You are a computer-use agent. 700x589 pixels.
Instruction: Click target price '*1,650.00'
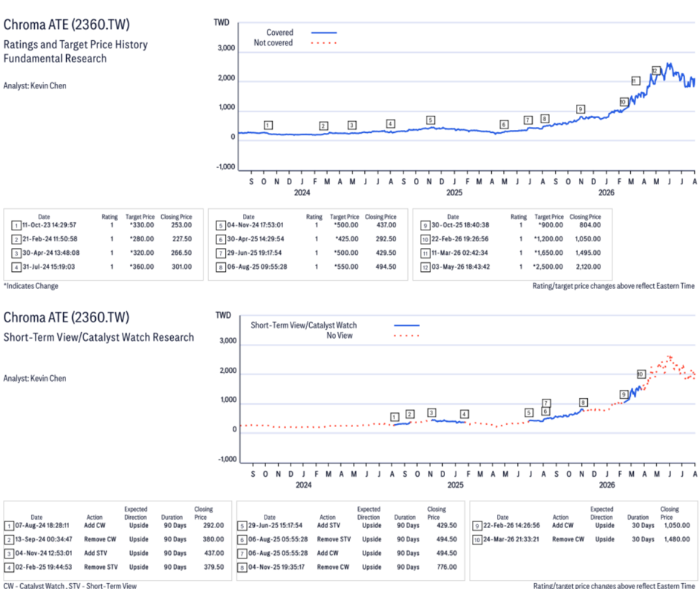tap(548, 253)
